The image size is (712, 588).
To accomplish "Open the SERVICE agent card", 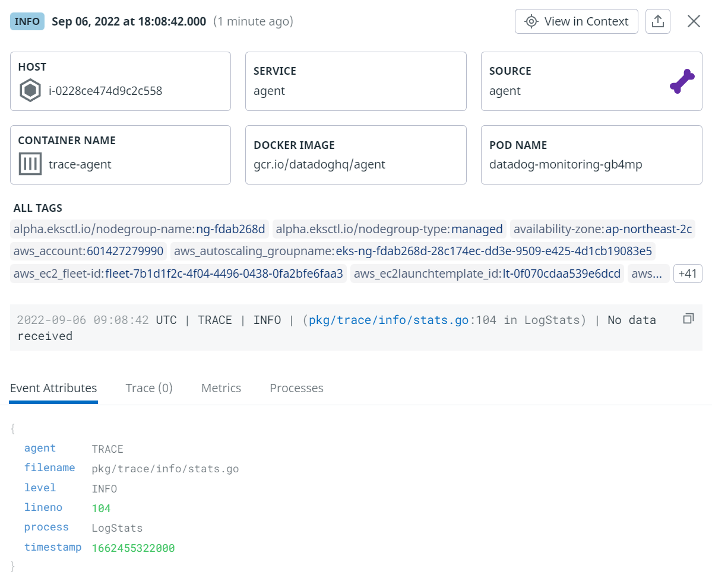I will click(356, 81).
